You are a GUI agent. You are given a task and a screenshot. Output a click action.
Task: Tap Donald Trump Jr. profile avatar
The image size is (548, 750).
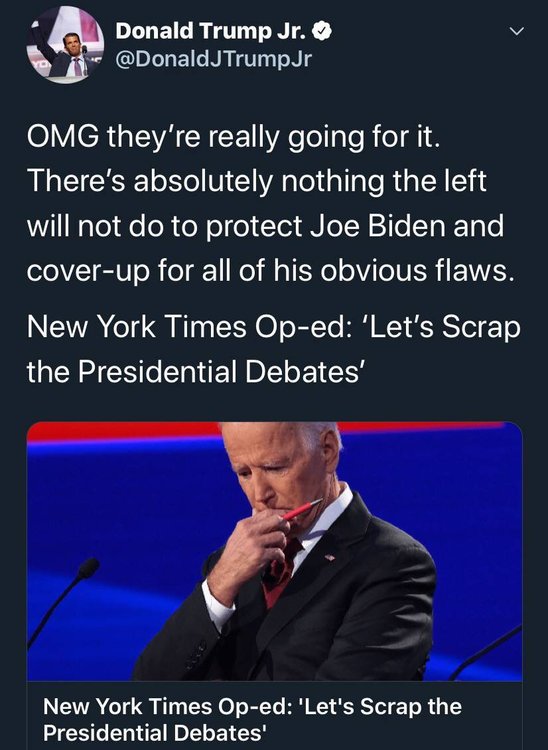66,45
